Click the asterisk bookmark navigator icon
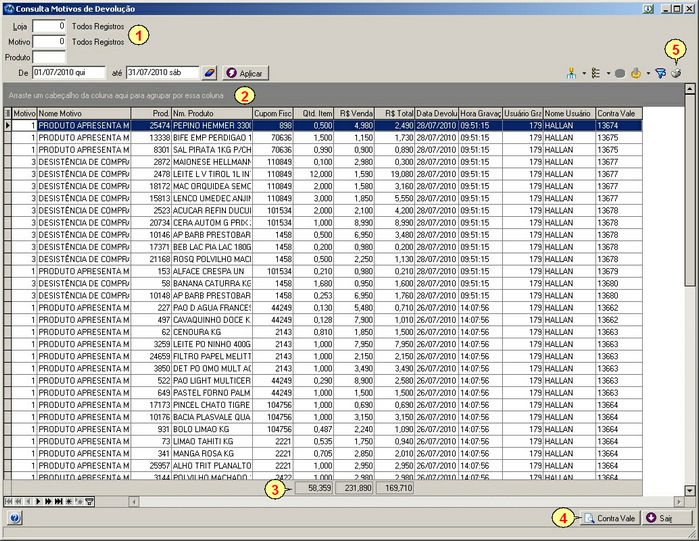The width and height of the screenshot is (699, 541). pos(69,502)
